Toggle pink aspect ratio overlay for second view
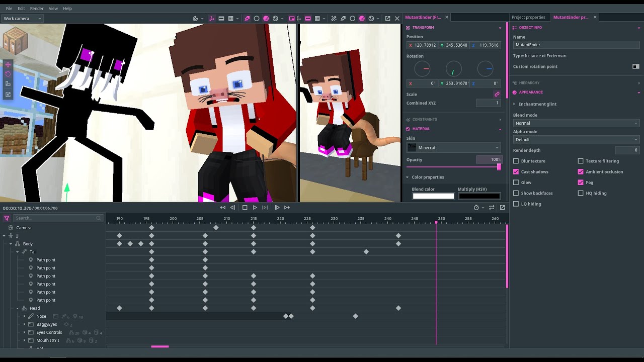This screenshot has width=644, height=362. click(x=308, y=19)
